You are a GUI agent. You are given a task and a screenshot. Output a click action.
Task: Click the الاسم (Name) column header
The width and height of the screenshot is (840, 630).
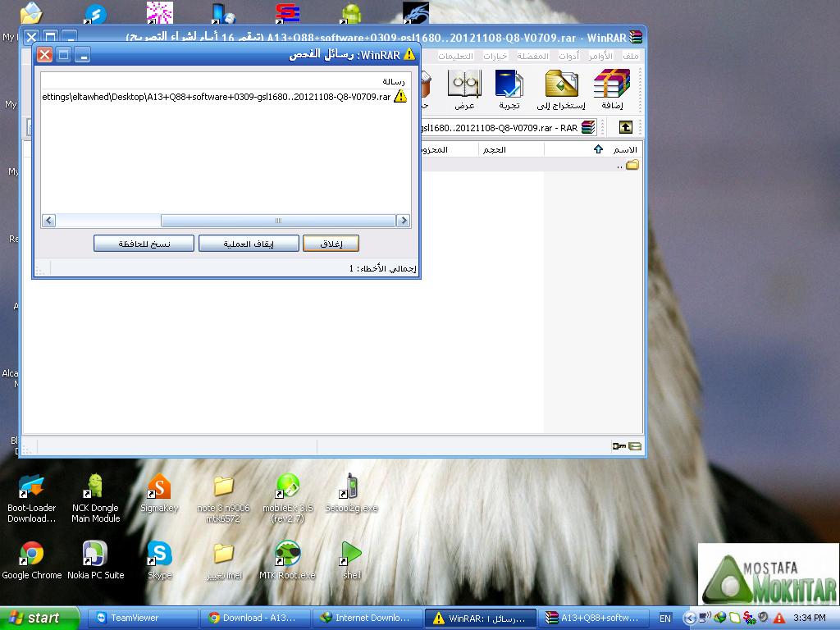click(x=592, y=149)
